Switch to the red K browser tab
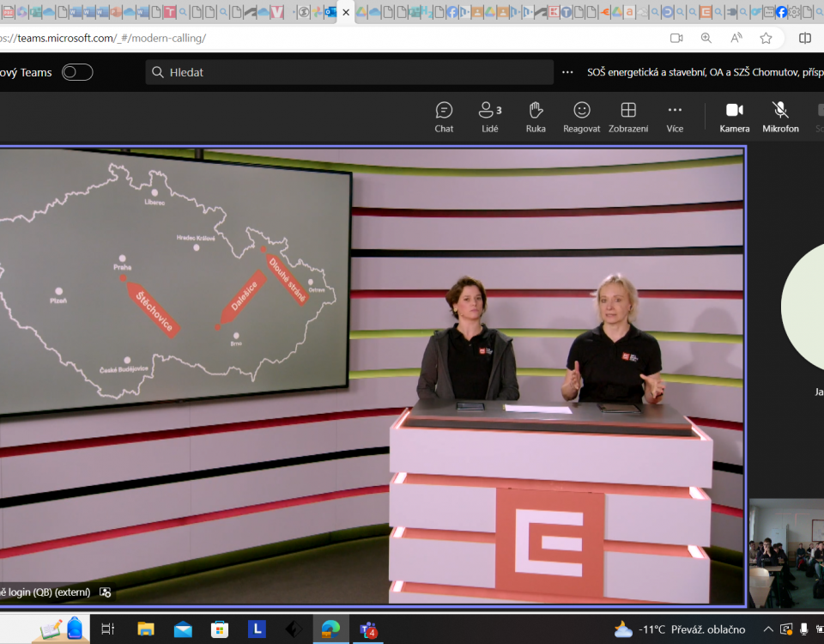824x644 pixels. pos(554,11)
